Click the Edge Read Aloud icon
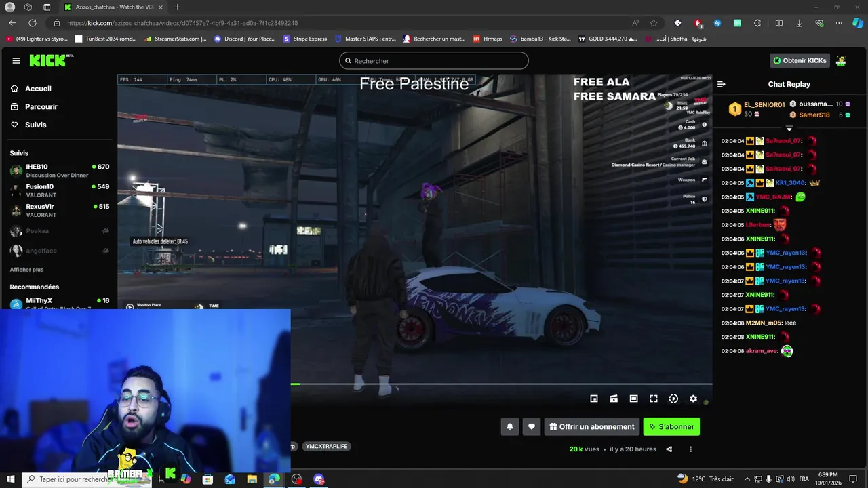The height and width of the screenshot is (488, 868). click(x=635, y=23)
